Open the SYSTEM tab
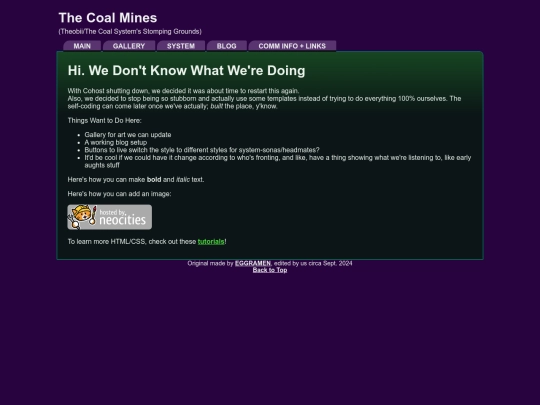This screenshot has height=405, width=540. click(181, 46)
